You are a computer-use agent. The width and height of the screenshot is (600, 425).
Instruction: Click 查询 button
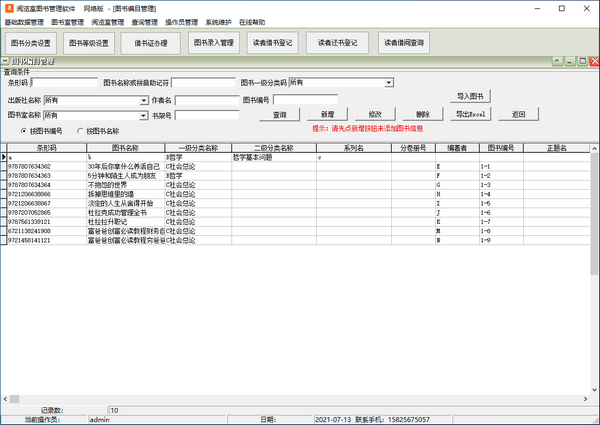tap(280, 115)
